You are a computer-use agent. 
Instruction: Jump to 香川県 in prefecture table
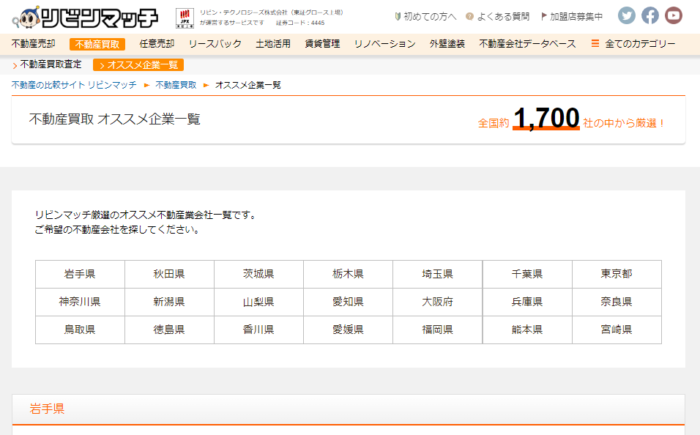click(x=258, y=330)
